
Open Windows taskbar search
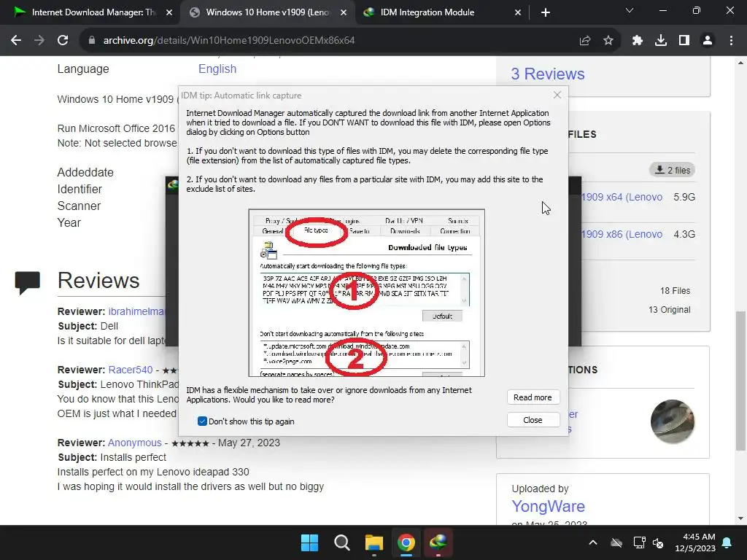(341, 542)
